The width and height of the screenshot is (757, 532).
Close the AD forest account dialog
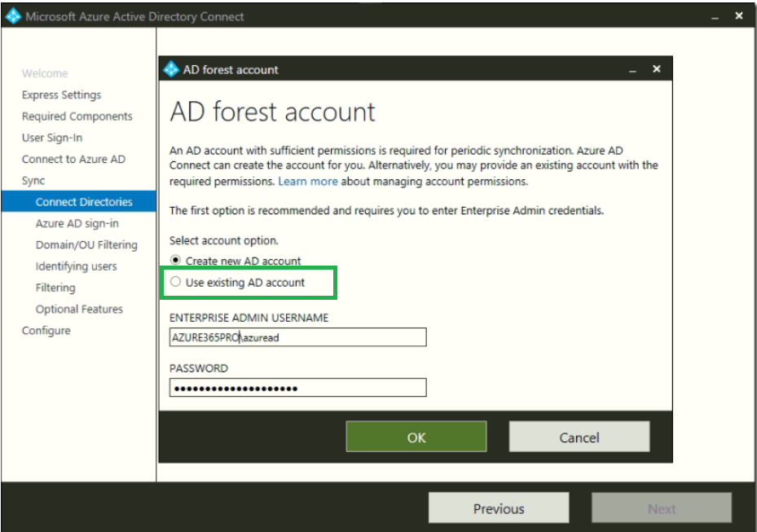tap(657, 69)
